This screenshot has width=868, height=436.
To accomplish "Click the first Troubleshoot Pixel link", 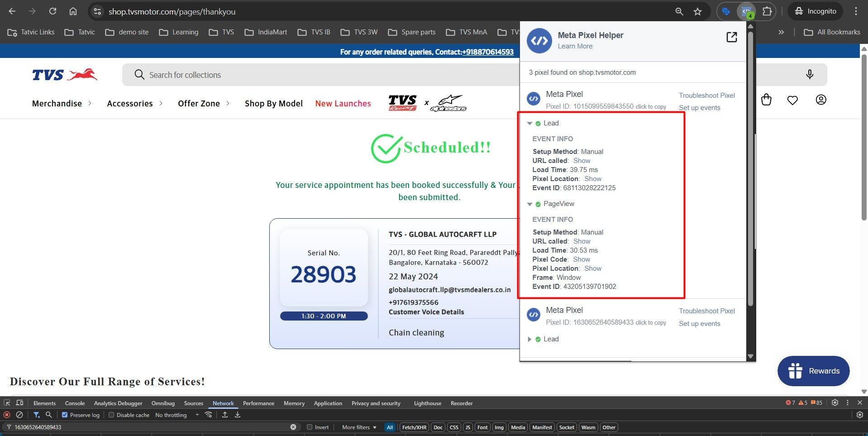I will 706,95.
